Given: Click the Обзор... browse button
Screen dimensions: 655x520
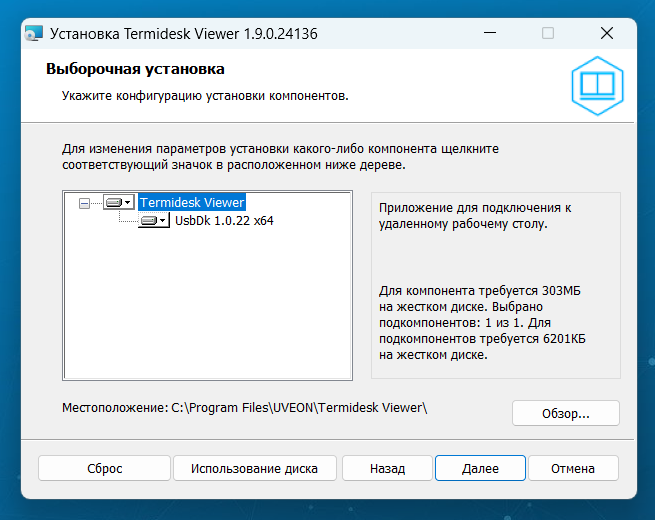Looking at the screenshot, I should tap(566, 413).
